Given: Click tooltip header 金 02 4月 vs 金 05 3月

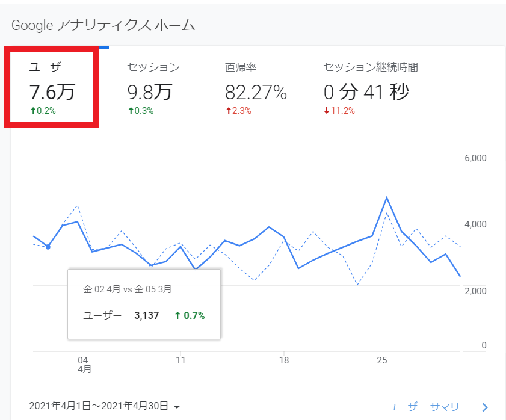Looking at the screenshot, I should tap(127, 289).
